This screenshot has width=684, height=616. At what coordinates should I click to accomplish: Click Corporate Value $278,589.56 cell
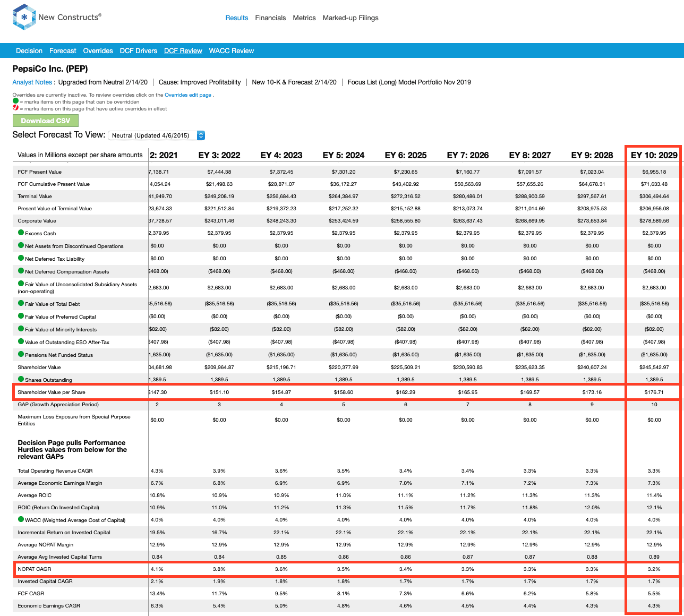click(654, 220)
